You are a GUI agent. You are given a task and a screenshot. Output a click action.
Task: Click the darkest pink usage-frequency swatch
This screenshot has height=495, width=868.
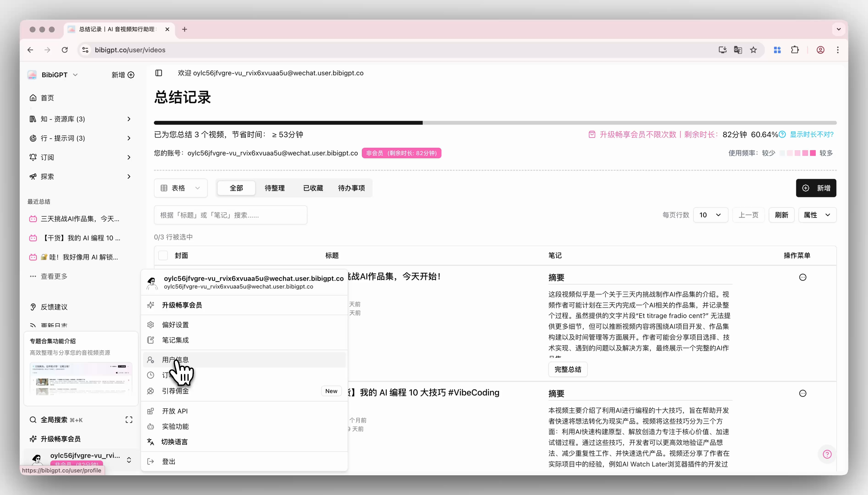[813, 153]
